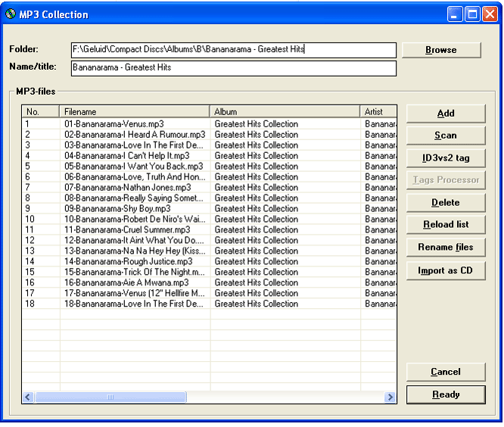Click the Ready button
The width and height of the screenshot is (504, 427).
point(446,394)
